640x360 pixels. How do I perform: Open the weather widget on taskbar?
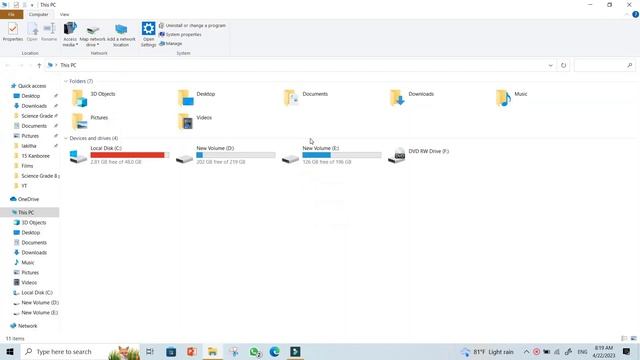[487, 351]
